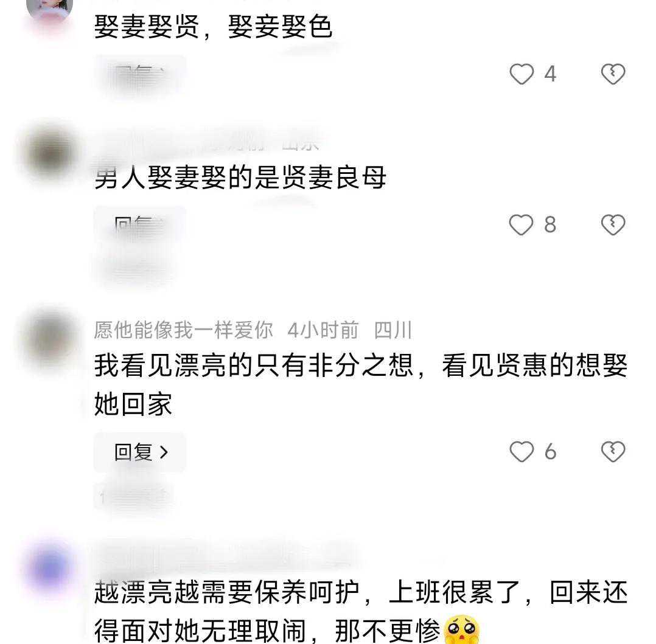Image resolution: width=656 pixels, height=644 pixels.
Task: Open blurred reply button under 娶妻娶贤 comment
Action: click(140, 75)
